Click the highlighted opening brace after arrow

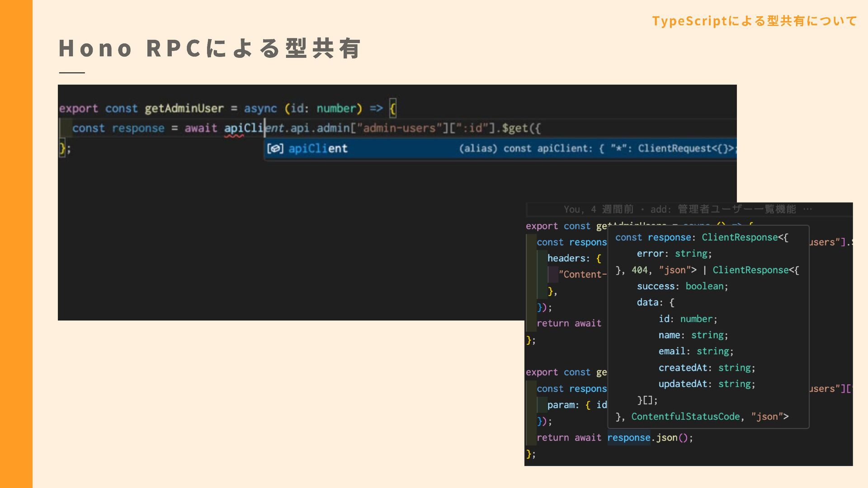(393, 108)
